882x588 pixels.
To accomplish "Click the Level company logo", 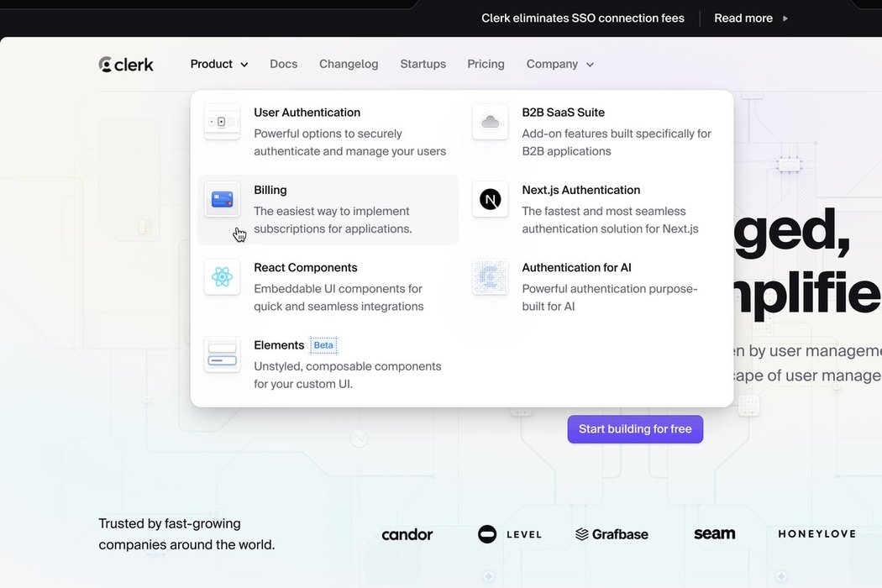I will tap(510, 534).
